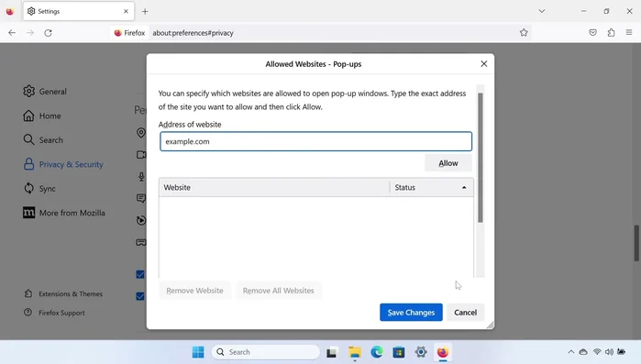641x364 pixels.
Task: Click the Allow button
Action: tap(448, 163)
